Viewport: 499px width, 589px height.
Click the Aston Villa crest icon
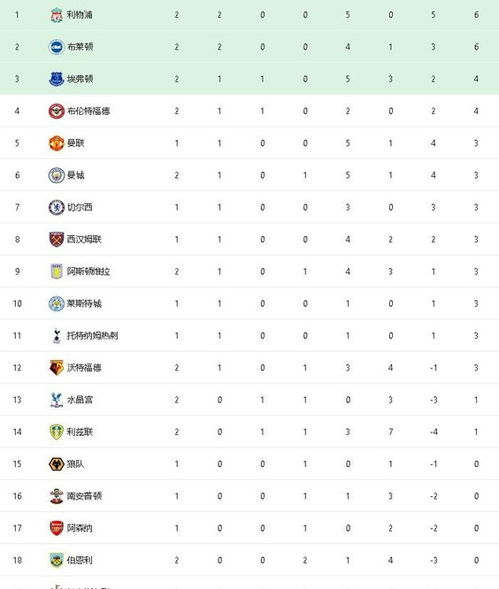click(x=56, y=272)
